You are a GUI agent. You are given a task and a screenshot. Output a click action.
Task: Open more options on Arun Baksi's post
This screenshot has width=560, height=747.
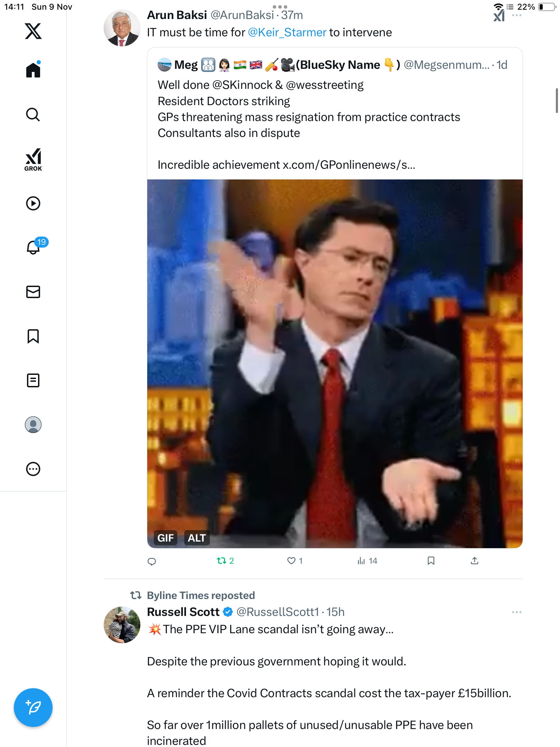pos(516,16)
